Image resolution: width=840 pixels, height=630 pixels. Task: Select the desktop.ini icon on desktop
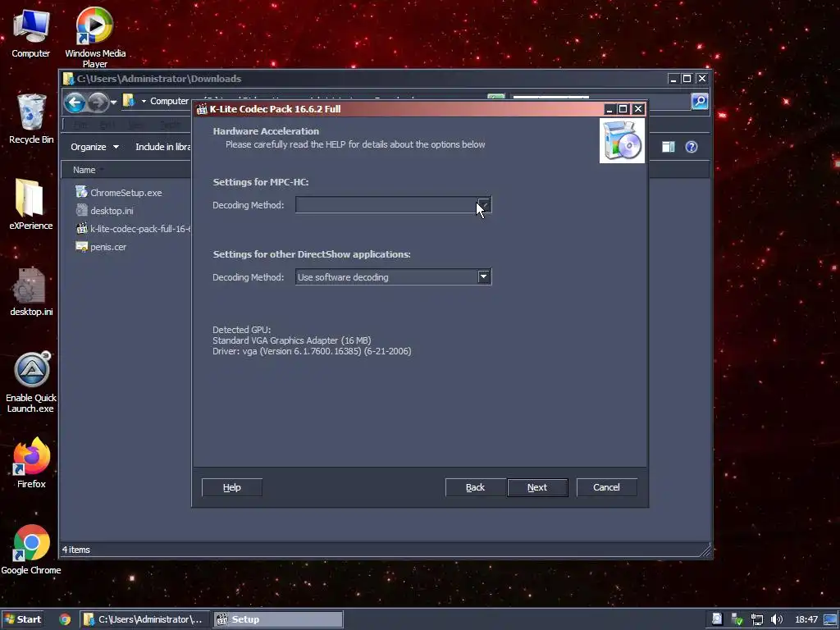[31, 292]
